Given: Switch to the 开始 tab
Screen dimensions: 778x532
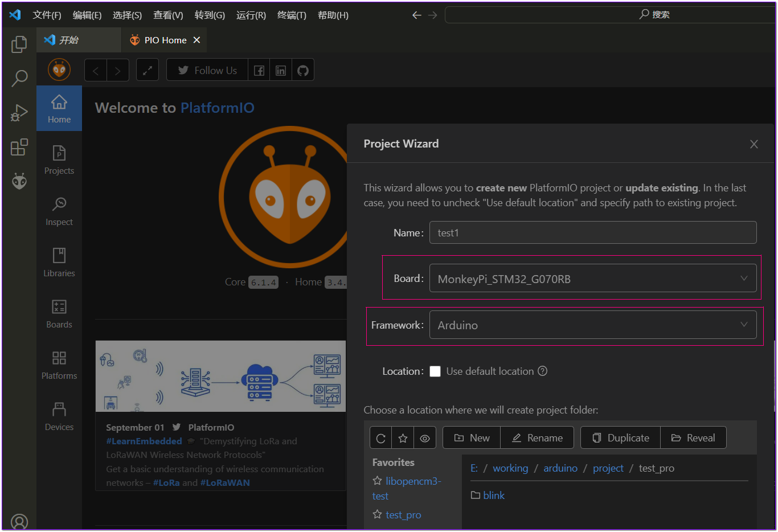Looking at the screenshot, I should pyautogui.click(x=79, y=40).
